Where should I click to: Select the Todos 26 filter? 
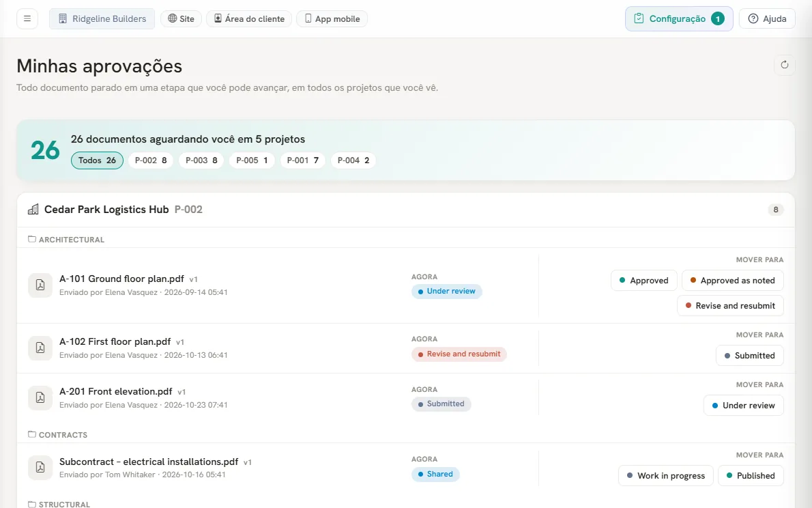click(98, 160)
